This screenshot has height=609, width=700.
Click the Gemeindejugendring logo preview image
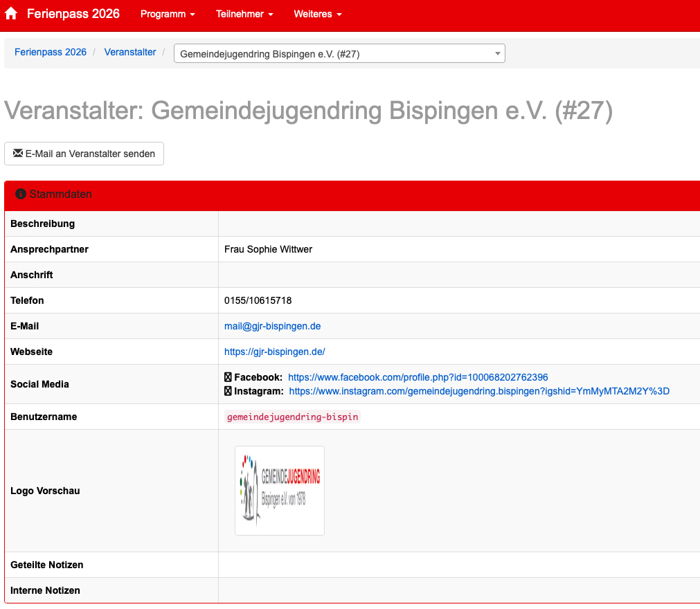click(280, 491)
